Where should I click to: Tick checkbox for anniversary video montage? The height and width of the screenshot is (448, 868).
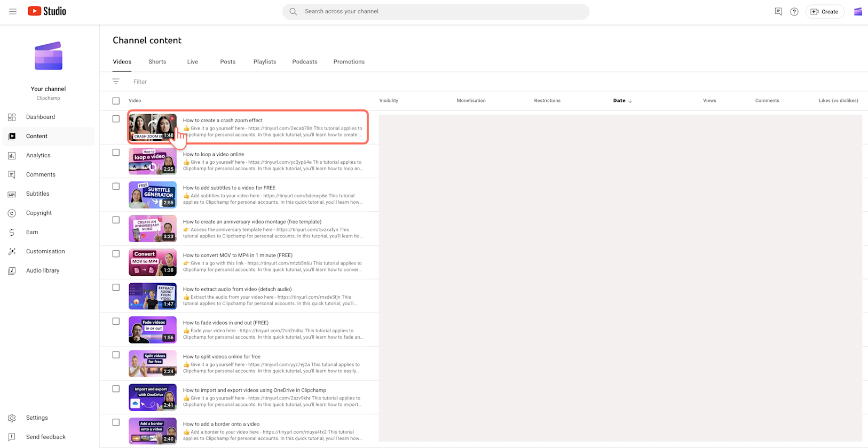(x=116, y=220)
